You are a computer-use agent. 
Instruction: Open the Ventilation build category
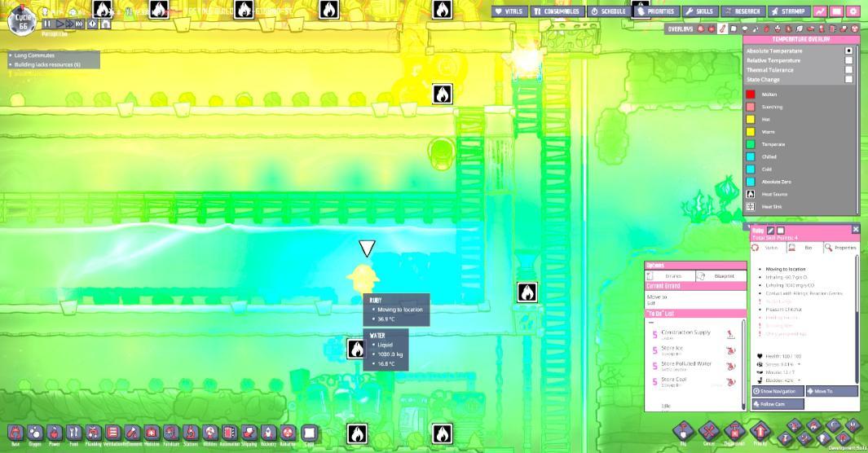tap(112, 433)
